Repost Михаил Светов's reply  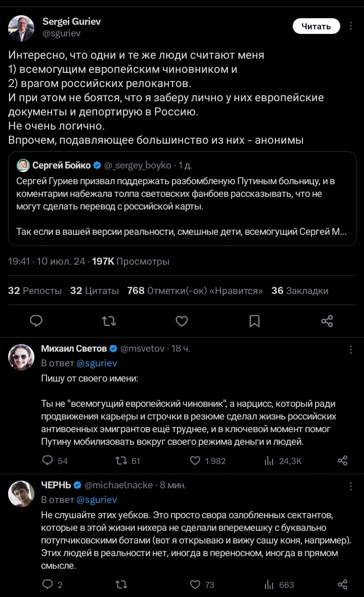tap(121, 460)
